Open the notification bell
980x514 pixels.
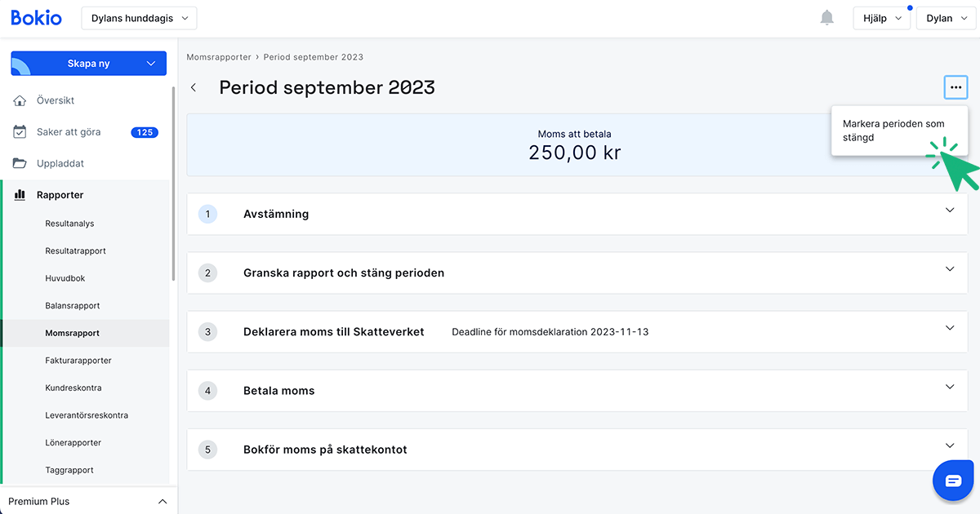(826, 17)
